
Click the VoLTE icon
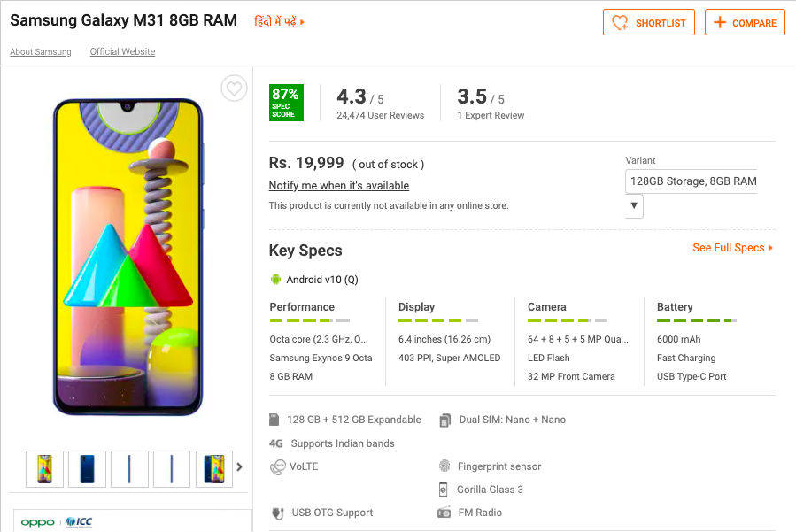(x=277, y=466)
